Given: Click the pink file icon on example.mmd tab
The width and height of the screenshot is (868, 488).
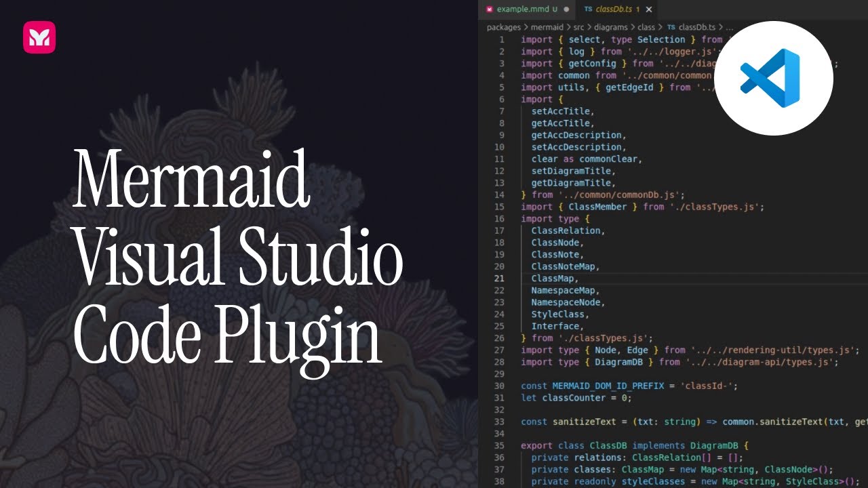Looking at the screenshot, I should click(x=490, y=9).
